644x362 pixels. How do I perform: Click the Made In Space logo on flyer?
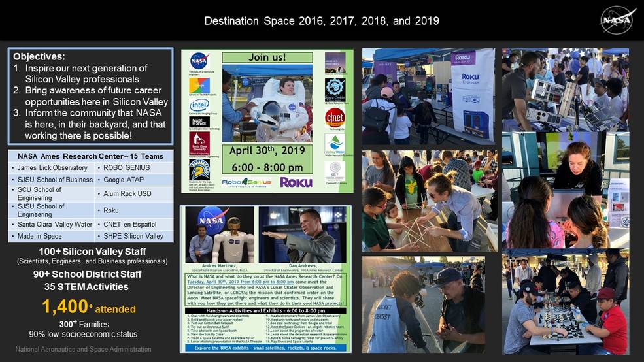click(x=199, y=122)
